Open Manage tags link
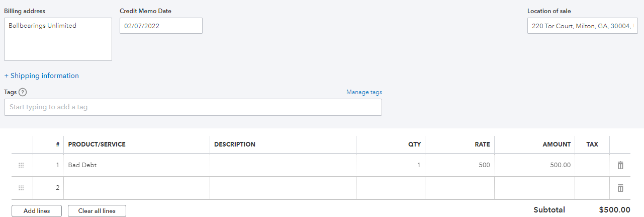 coord(364,92)
